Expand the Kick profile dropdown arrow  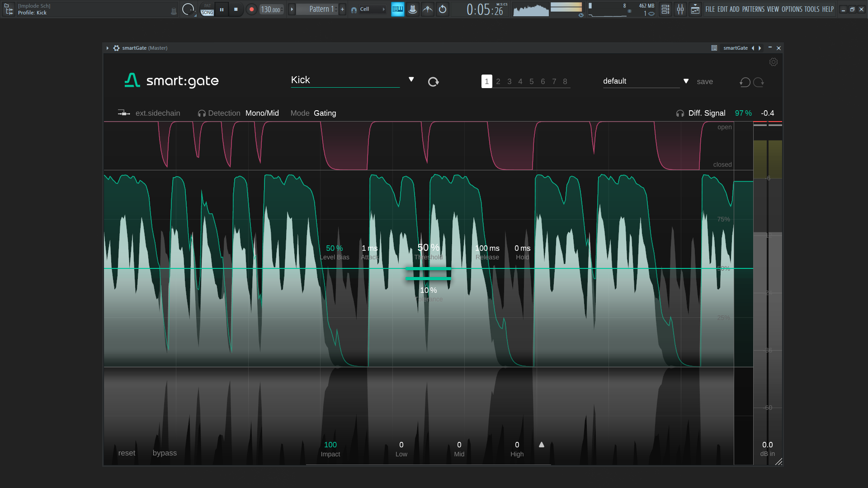click(x=411, y=80)
